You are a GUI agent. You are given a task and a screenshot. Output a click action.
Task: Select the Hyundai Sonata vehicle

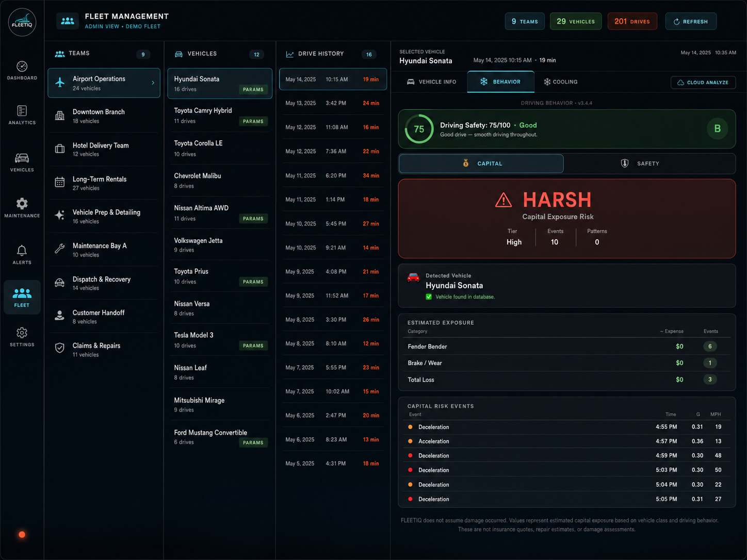coord(219,84)
